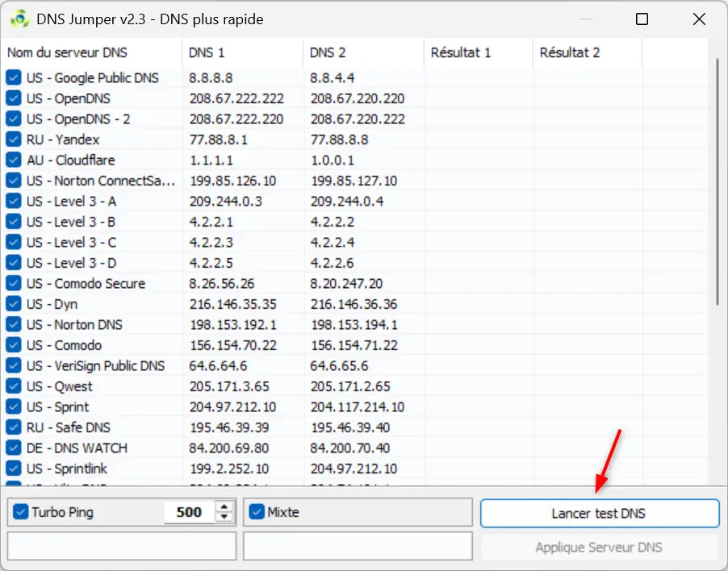Toggle the AU - Cloudflare checkbox
Image resolution: width=728 pixels, height=571 pixels.
pyautogui.click(x=14, y=160)
